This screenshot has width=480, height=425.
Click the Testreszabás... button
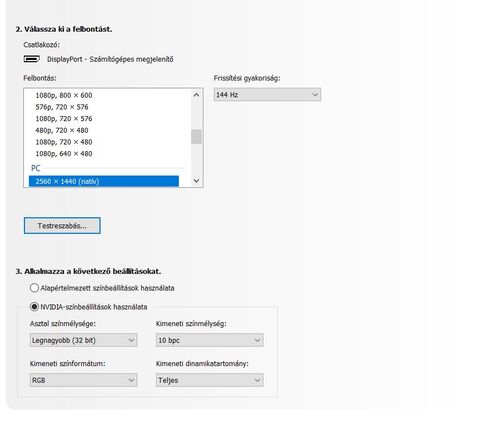pos(62,226)
